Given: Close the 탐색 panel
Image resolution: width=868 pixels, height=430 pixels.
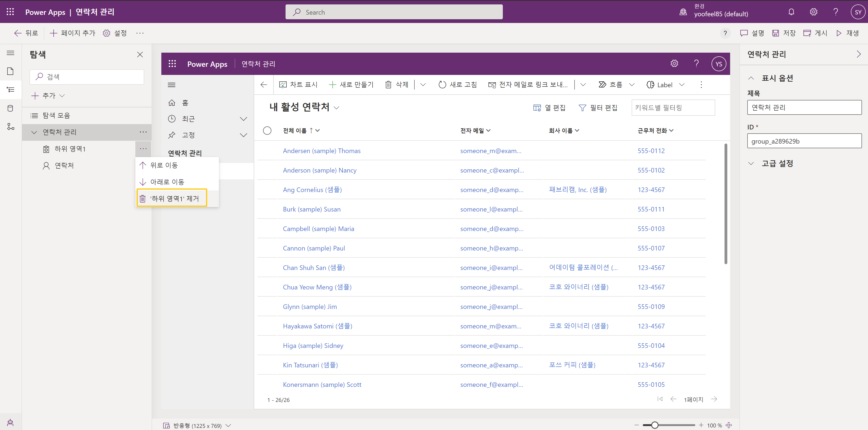Looking at the screenshot, I should [140, 55].
